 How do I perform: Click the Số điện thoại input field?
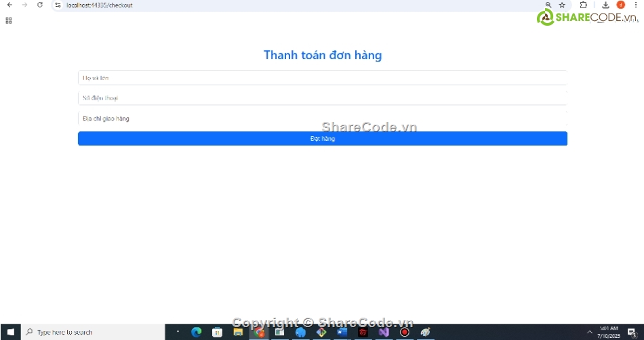pos(323,98)
